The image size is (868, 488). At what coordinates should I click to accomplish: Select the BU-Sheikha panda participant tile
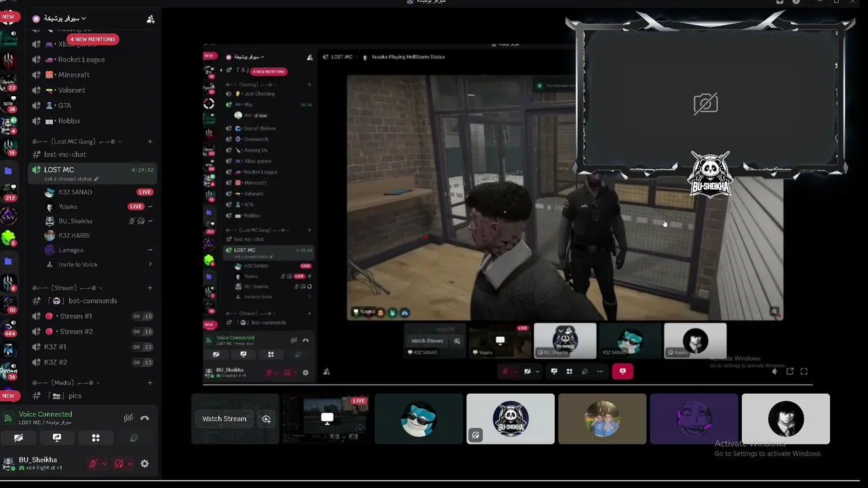[x=511, y=419]
